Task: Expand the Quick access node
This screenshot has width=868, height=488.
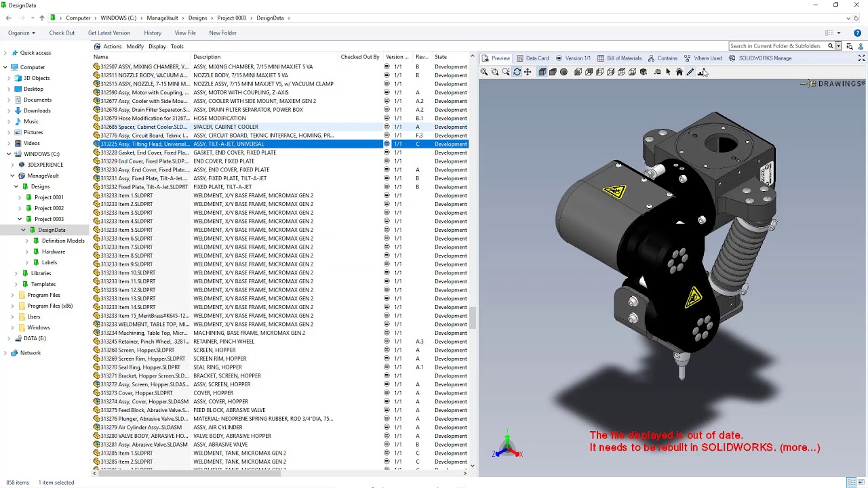Action: click(x=5, y=53)
